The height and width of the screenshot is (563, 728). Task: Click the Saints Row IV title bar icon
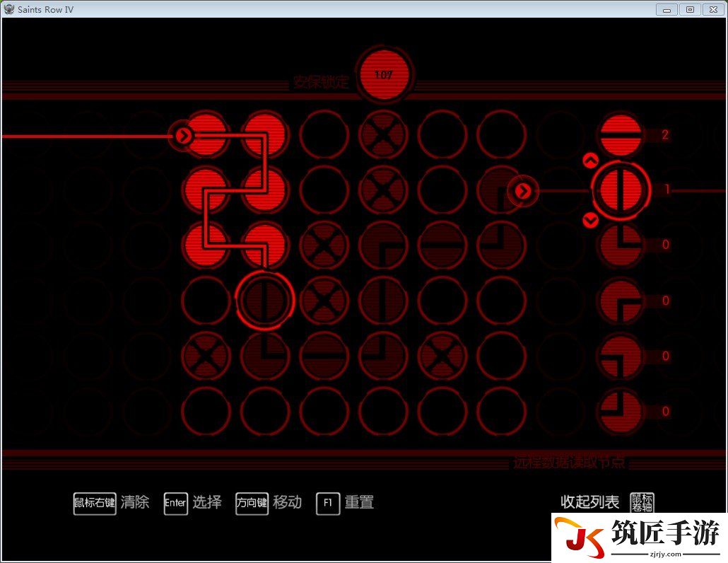pyautogui.click(x=8, y=8)
